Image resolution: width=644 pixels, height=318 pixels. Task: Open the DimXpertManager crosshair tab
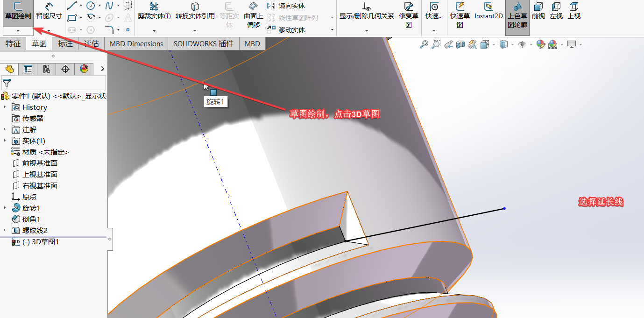coord(65,69)
